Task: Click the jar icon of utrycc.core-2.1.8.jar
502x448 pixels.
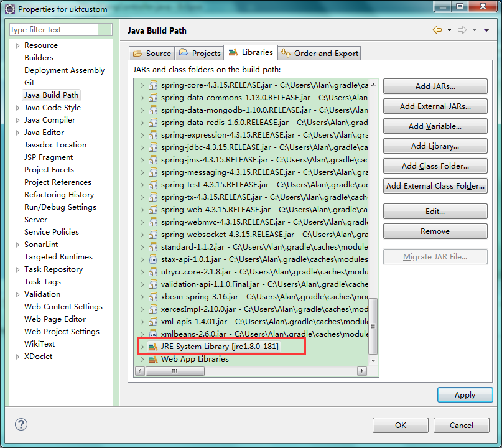Action: pos(153,272)
